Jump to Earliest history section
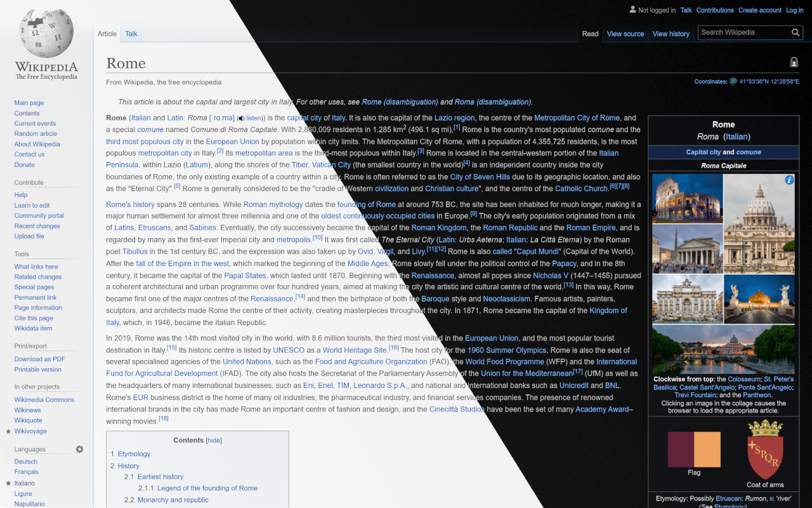 tap(160, 477)
